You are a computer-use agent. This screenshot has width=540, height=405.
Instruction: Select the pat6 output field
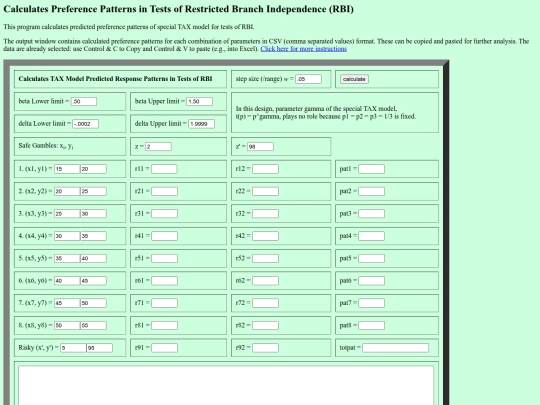[x=371, y=281]
